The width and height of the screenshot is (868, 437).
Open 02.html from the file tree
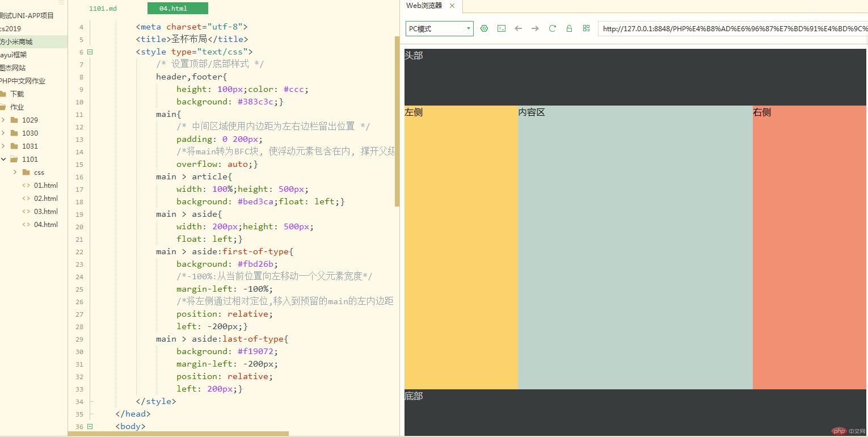pyautogui.click(x=46, y=199)
